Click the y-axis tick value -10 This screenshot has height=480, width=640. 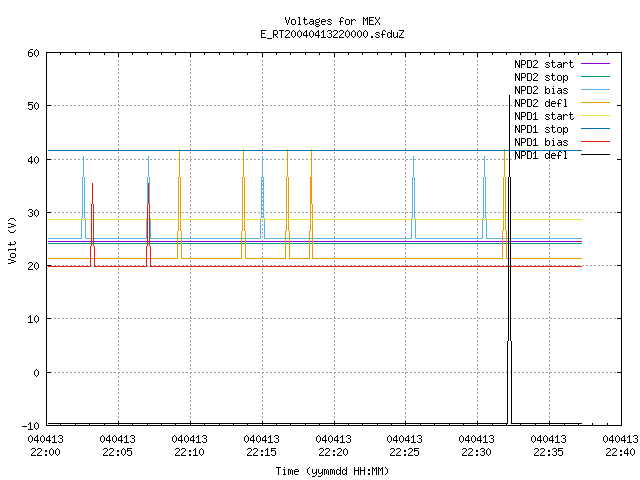click(30, 426)
